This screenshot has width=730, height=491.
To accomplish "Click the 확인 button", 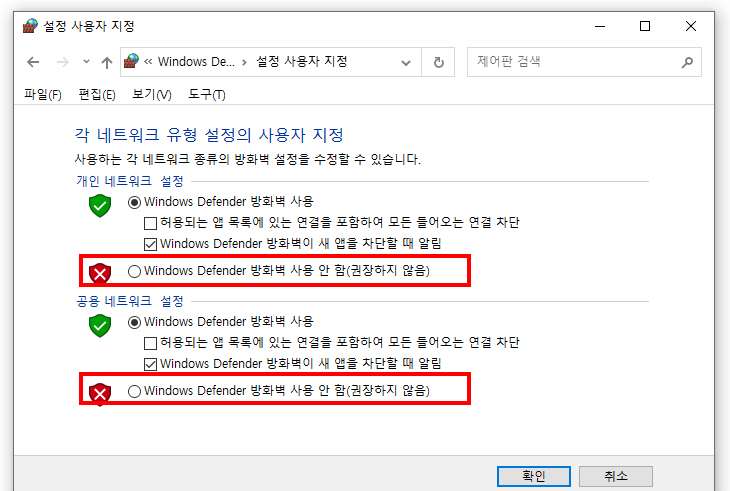I will point(534,476).
